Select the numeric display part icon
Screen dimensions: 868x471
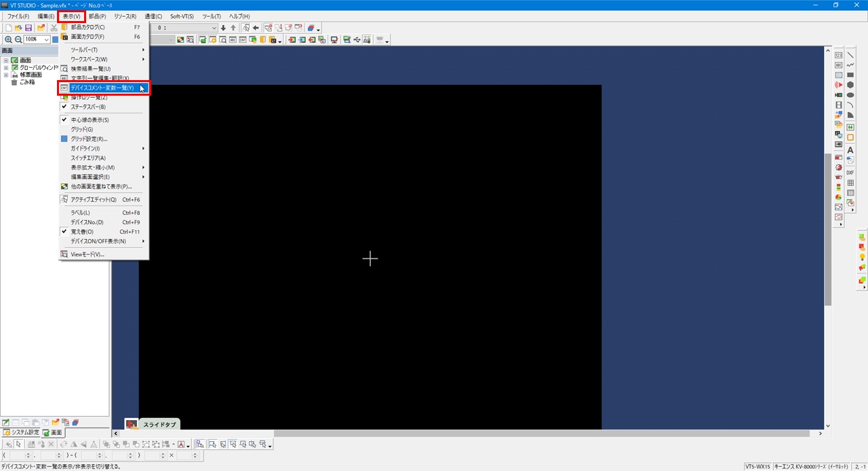click(x=839, y=55)
